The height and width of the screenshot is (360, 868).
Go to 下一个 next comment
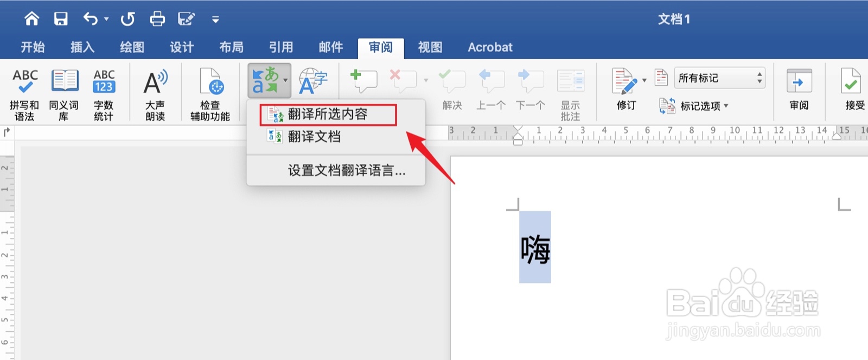coord(530,90)
